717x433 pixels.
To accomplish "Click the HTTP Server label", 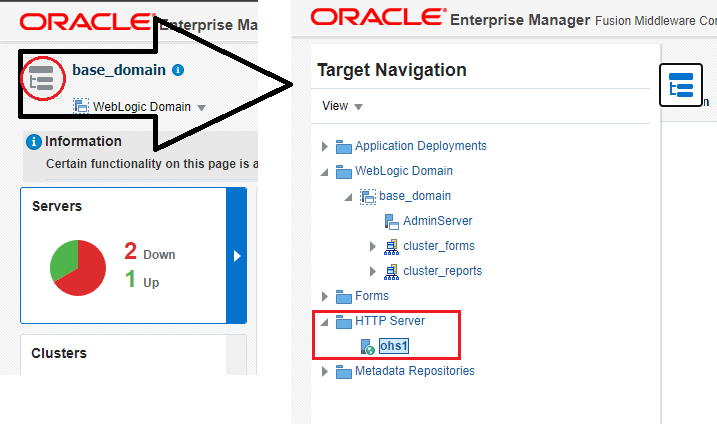I will [x=390, y=321].
